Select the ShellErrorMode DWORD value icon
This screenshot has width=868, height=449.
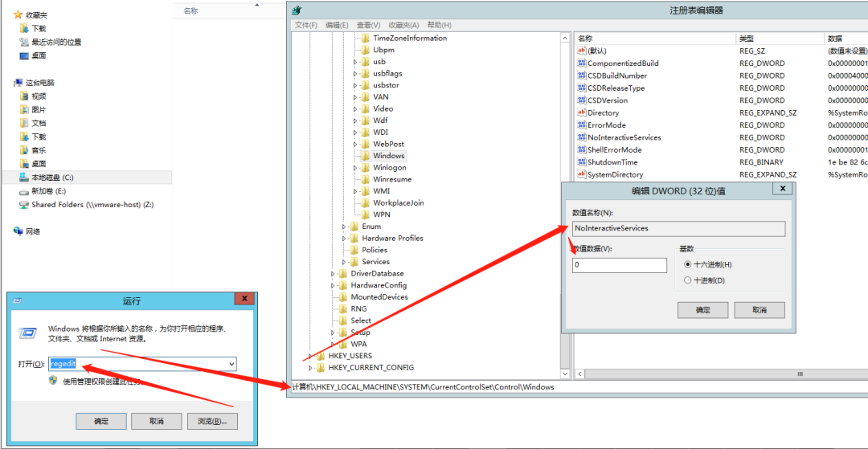pyautogui.click(x=582, y=150)
